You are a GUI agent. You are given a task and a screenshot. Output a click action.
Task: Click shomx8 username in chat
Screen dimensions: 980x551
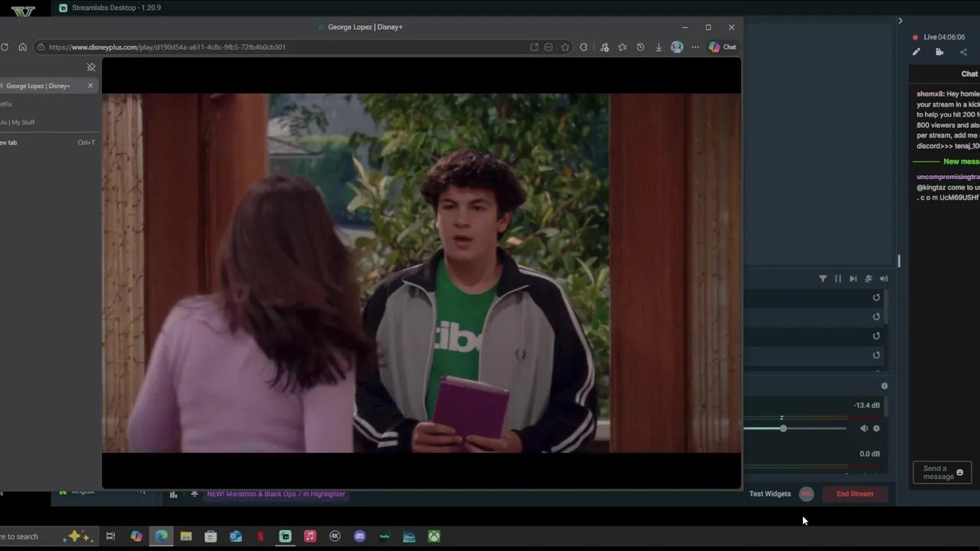[x=929, y=94]
